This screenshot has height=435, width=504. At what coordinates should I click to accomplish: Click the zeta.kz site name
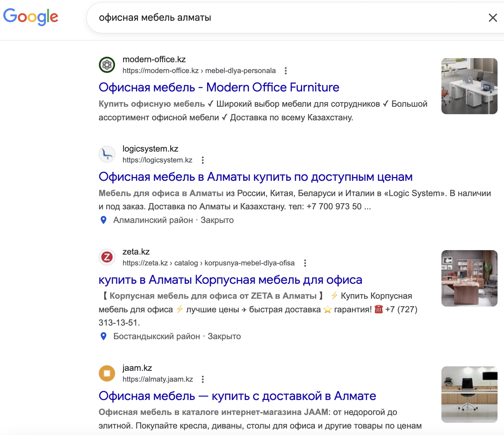[x=136, y=252]
